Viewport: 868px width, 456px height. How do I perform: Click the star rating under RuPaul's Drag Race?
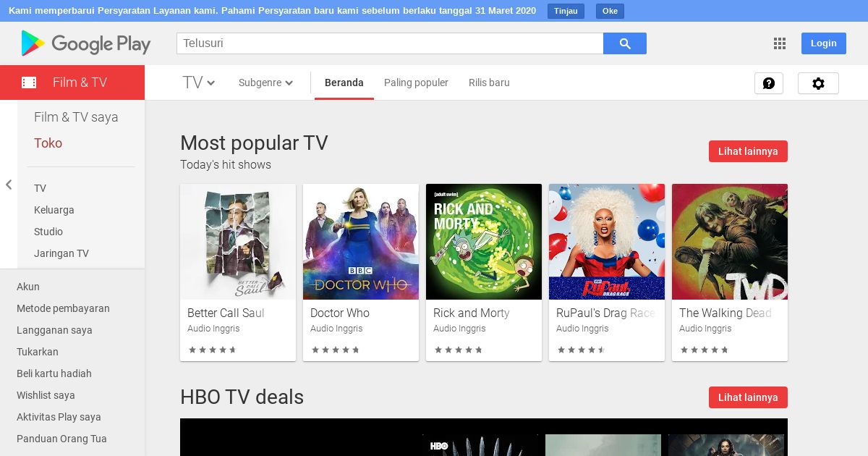(581, 350)
